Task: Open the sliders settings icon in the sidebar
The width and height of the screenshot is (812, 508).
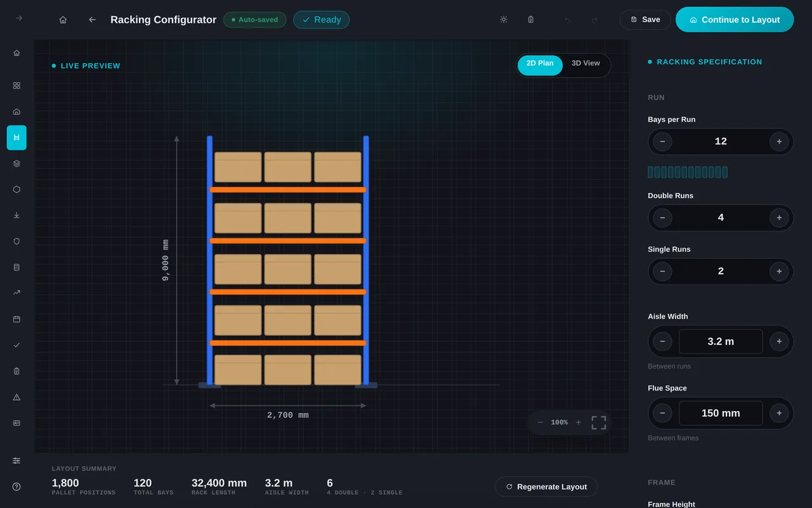Action: pos(16,460)
